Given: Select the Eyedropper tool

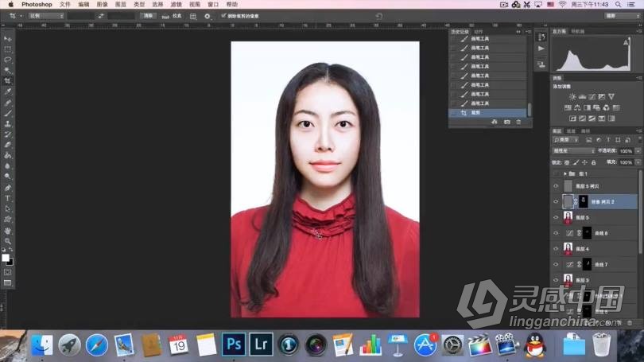Looking at the screenshot, I should tap(8, 91).
